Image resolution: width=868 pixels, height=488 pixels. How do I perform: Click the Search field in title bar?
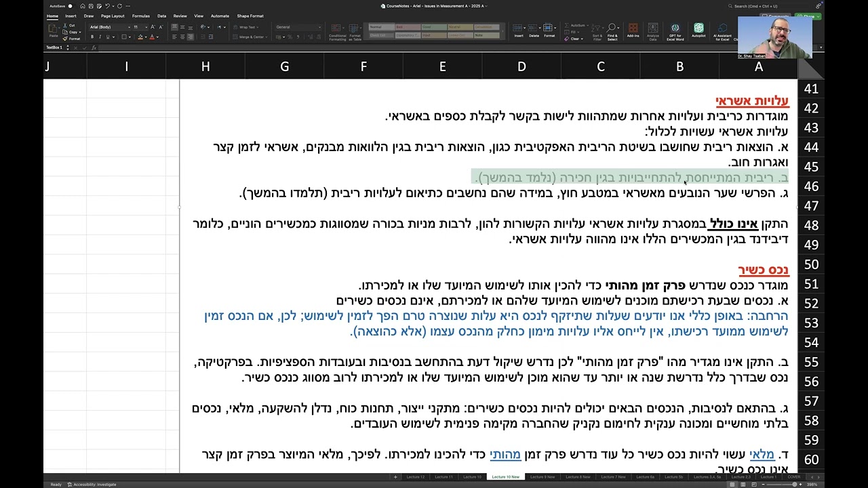tap(770, 6)
